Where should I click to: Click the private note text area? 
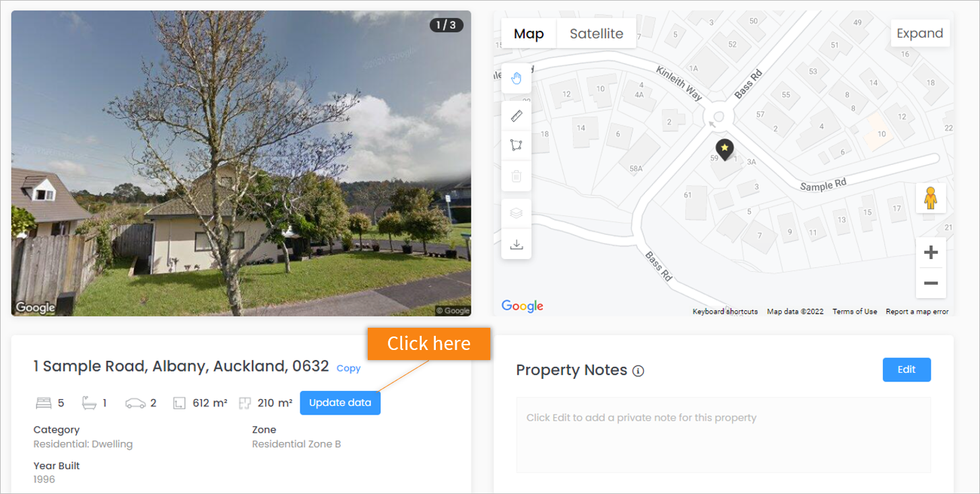(723, 435)
